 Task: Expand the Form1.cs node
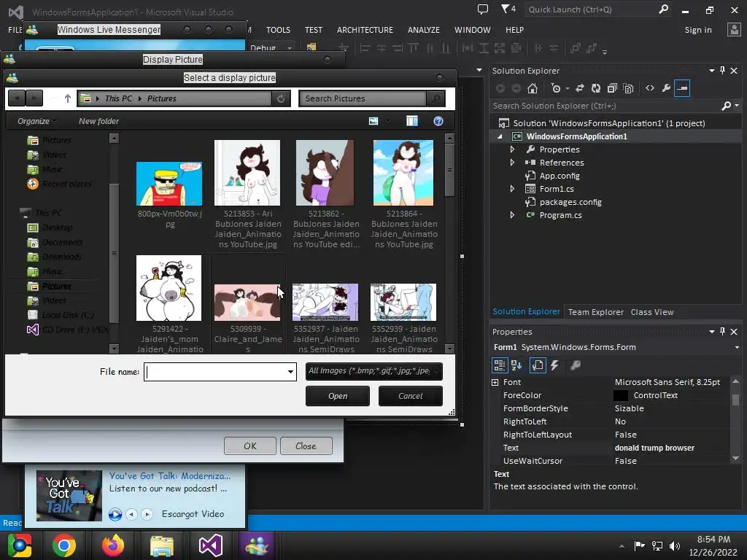pyautogui.click(x=512, y=189)
